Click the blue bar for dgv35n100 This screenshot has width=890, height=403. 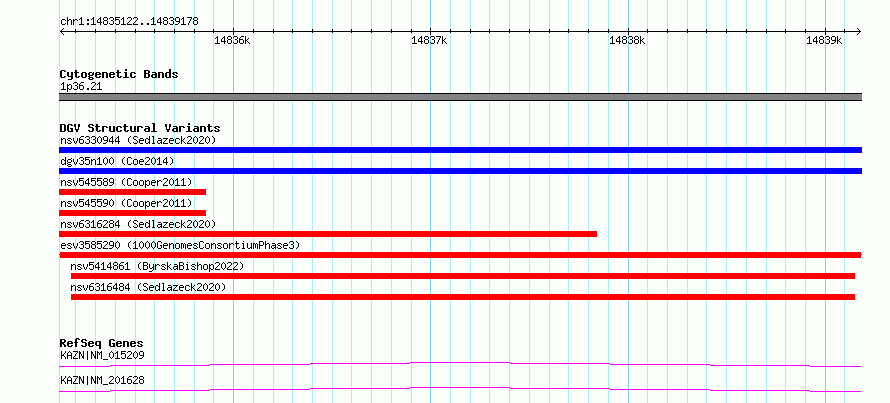tap(460, 171)
